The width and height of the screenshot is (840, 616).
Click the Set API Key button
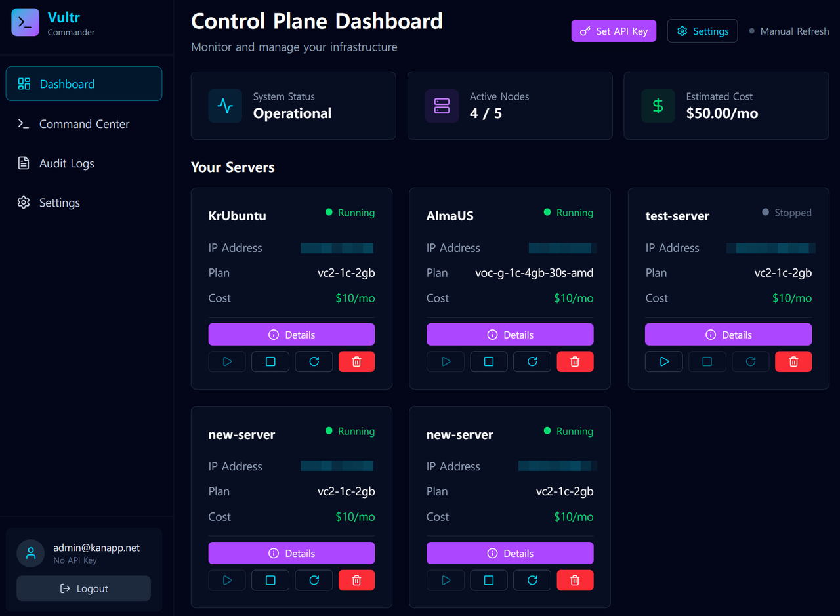[614, 31]
